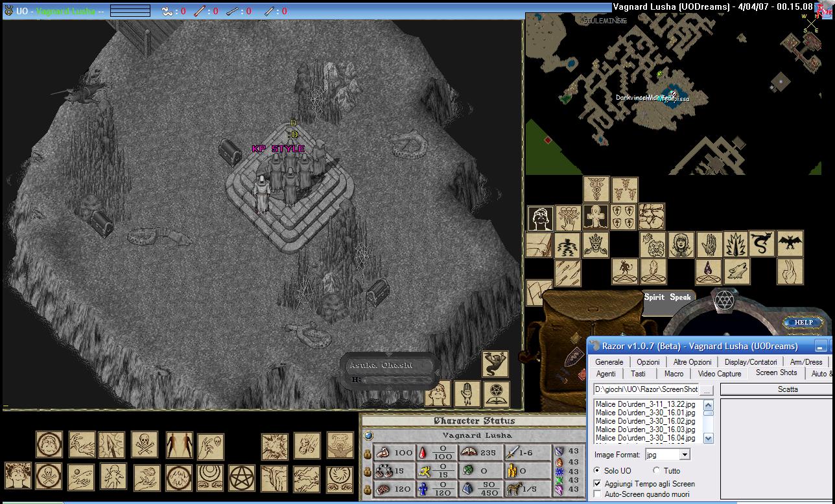The height and width of the screenshot is (504, 835).
Task: Click the serpent dragon spell icon
Action: click(762, 244)
